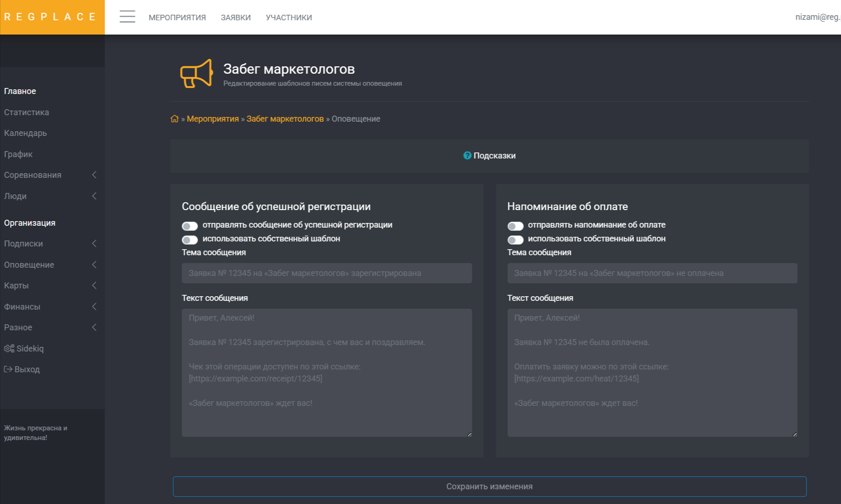This screenshot has height=504, width=841.
Task: Click the Финансы sidebar label
Action: coord(22,306)
